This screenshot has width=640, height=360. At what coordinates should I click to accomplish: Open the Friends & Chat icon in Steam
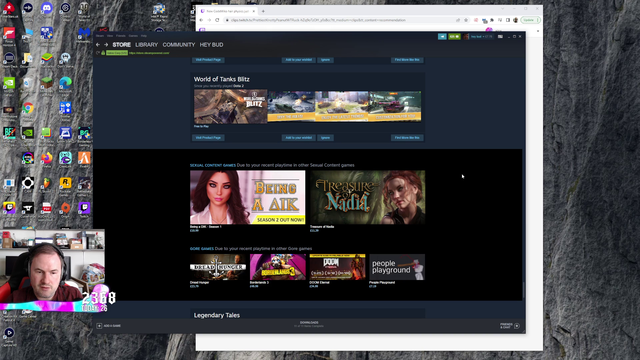pos(517,326)
